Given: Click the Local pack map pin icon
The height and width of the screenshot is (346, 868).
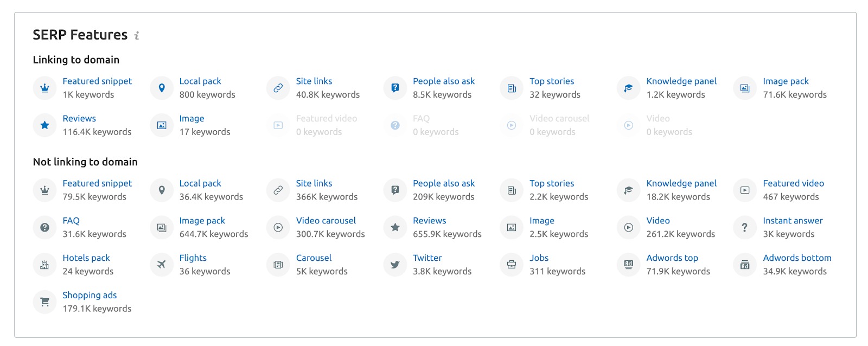Looking at the screenshot, I should (x=161, y=88).
